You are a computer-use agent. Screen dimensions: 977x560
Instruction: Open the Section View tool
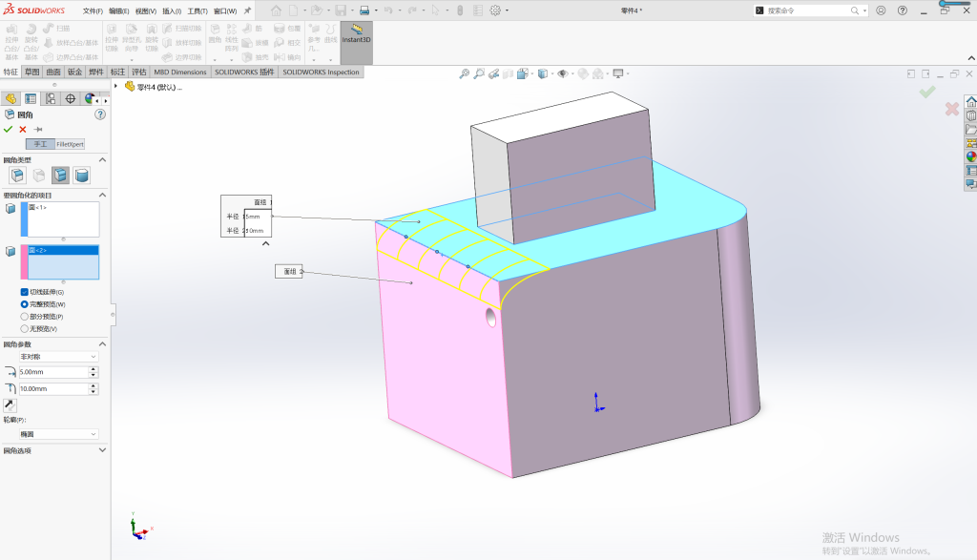click(x=509, y=73)
